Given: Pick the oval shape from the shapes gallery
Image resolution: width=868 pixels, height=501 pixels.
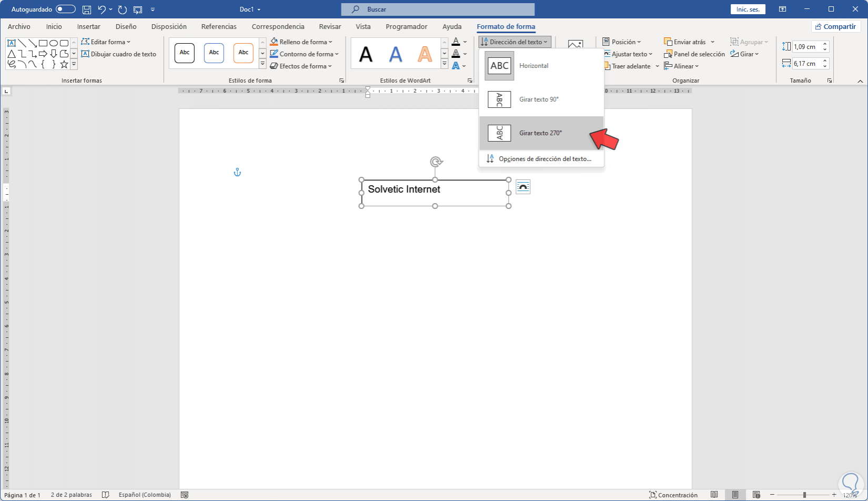Looking at the screenshot, I should pyautogui.click(x=54, y=43).
